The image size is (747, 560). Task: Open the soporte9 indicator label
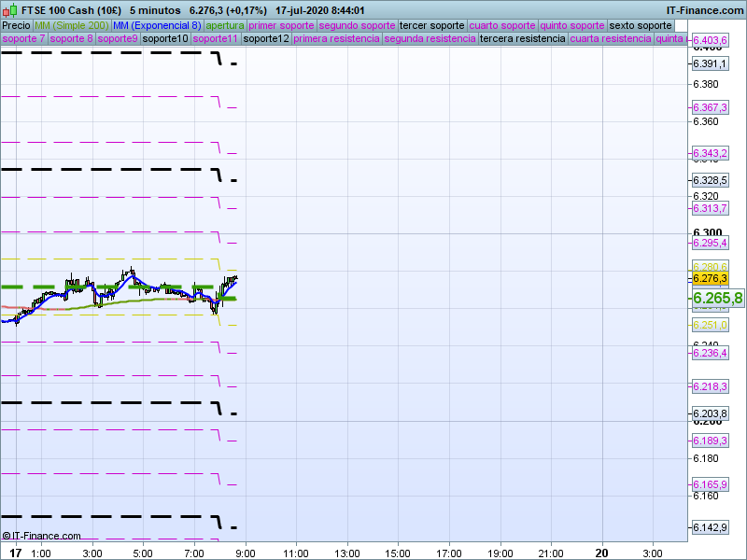118,38
